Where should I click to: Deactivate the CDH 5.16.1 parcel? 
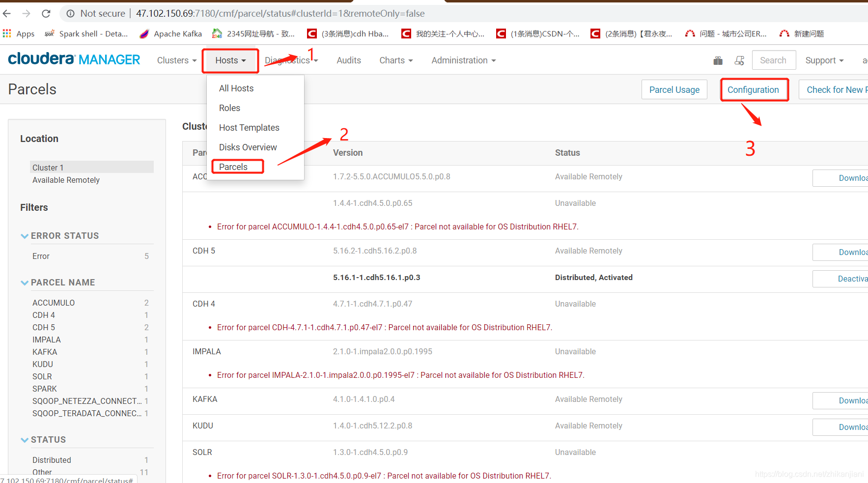[x=840, y=279]
